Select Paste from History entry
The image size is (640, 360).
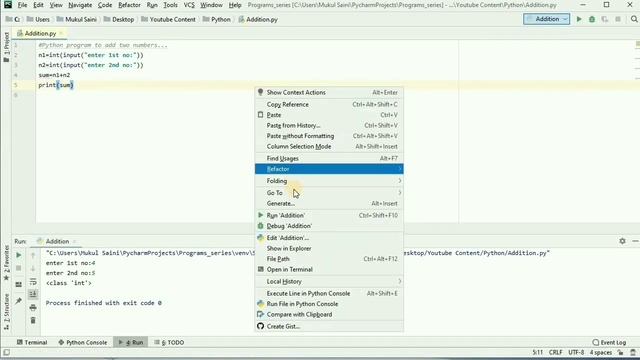[x=329, y=126]
